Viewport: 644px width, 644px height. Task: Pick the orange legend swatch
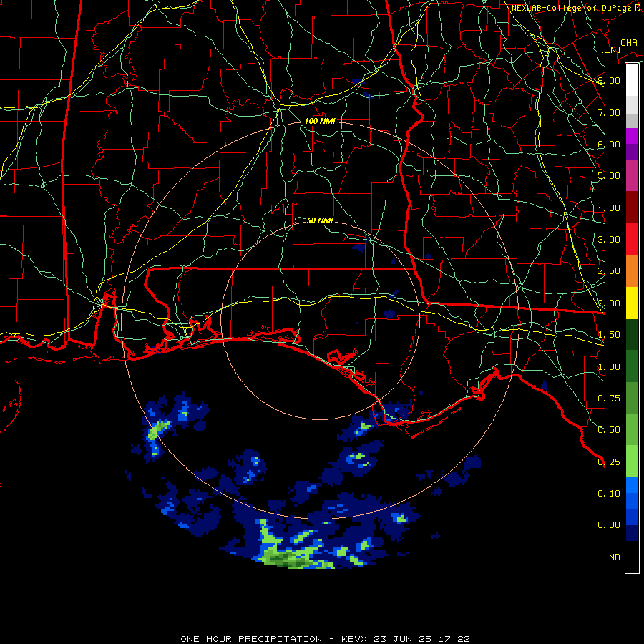click(632, 271)
